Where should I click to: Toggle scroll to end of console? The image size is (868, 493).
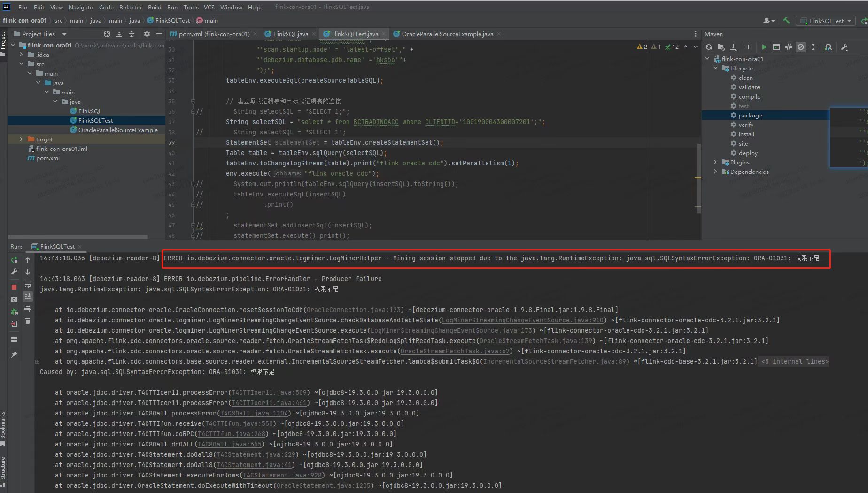pos(28,297)
